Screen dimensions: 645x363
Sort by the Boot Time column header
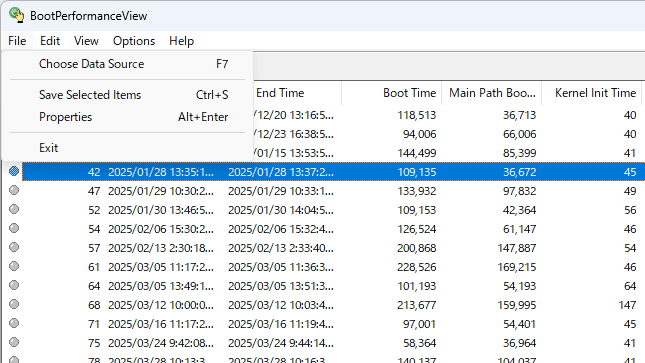[x=391, y=93]
